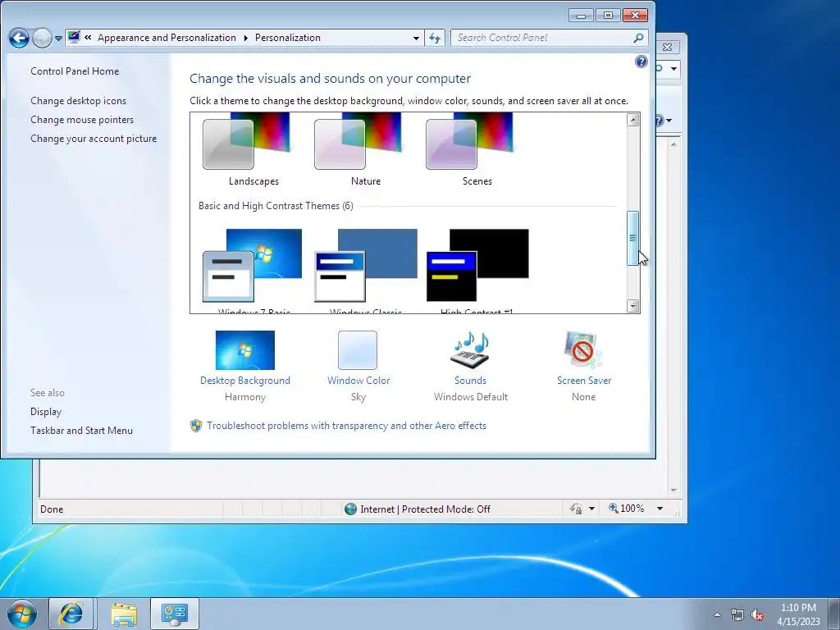
Task: Open Internet Explorer from the taskbar
Action: [71, 614]
